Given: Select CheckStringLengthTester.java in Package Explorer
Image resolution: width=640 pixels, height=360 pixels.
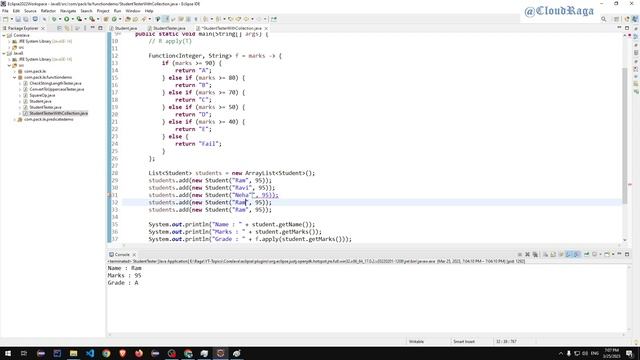Looking at the screenshot, I should (x=55, y=83).
